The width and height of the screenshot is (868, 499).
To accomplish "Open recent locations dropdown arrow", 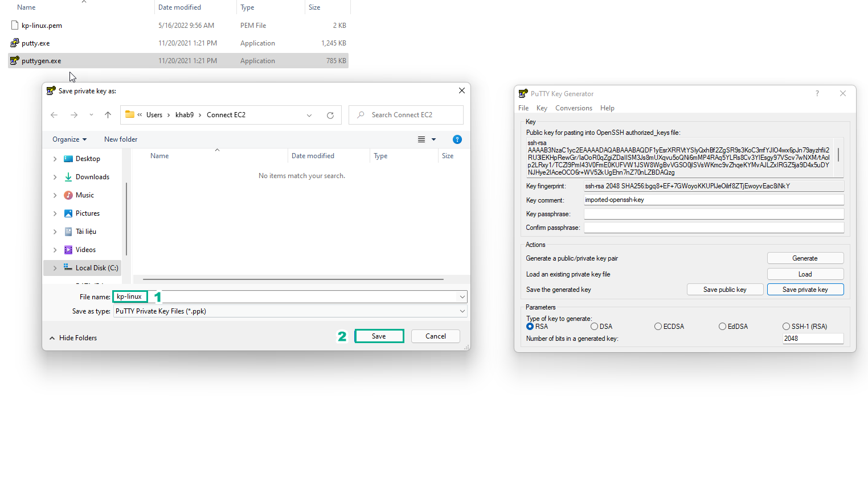I will tap(91, 115).
